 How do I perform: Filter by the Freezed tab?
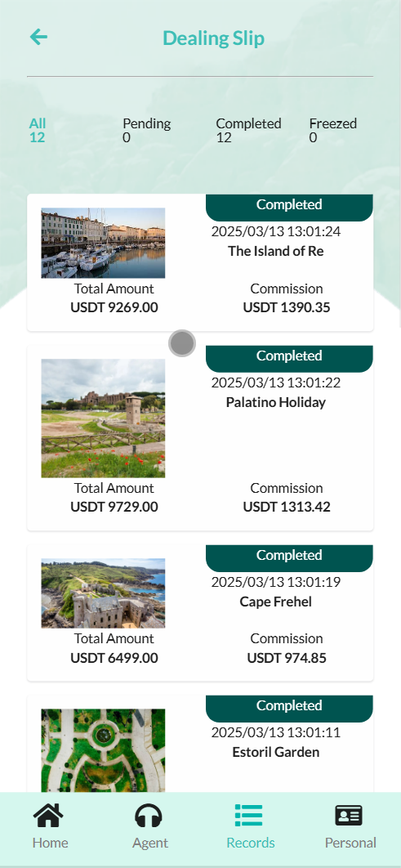(333, 130)
